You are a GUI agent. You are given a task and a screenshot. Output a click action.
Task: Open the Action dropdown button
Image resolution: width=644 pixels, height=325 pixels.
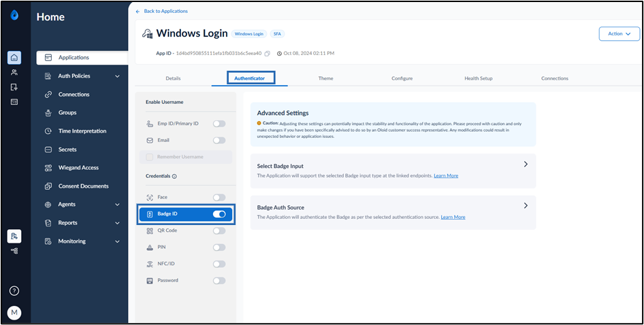tap(619, 33)
